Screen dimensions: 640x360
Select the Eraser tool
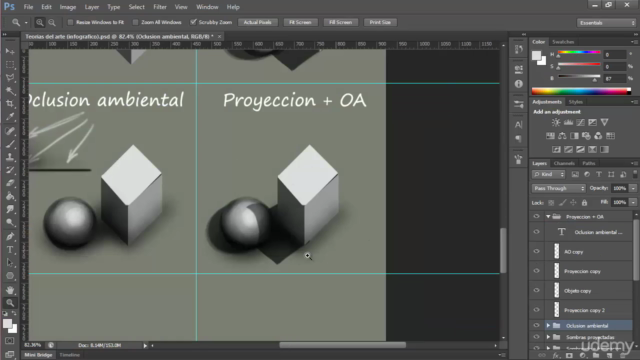point(10,183)
